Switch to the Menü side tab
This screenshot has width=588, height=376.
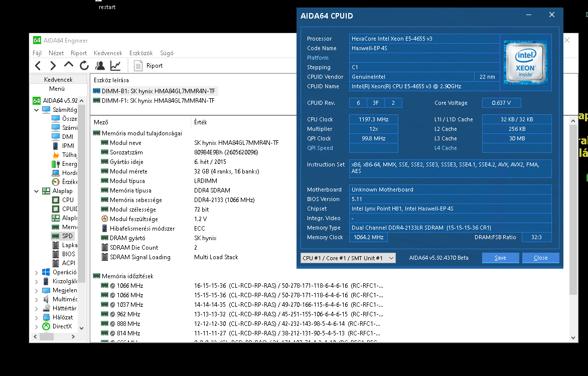(57, 88)
